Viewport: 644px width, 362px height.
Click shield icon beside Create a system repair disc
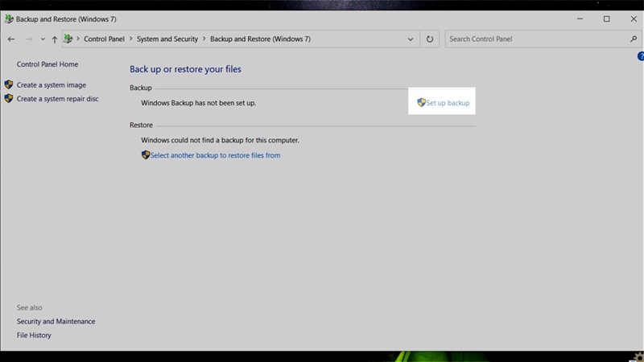(9, 98)
